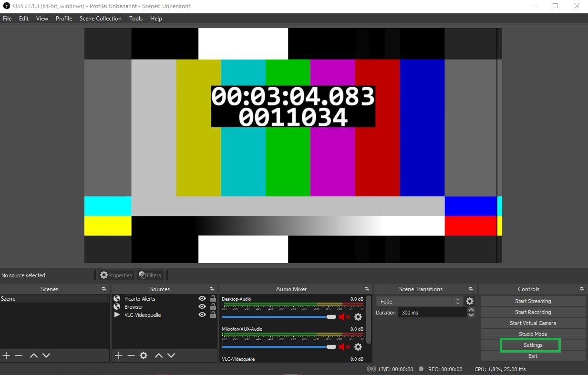Viewport: 588px width, 375px height.
Task: Move selected source up with arrow icon
Action: (159, 355)
